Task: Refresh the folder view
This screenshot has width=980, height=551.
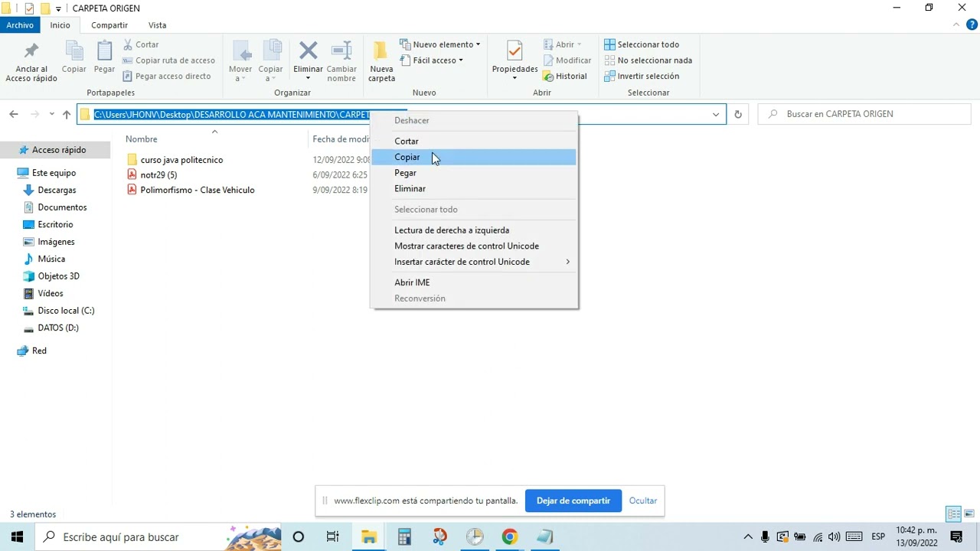Action: click(x=738, y=114)
